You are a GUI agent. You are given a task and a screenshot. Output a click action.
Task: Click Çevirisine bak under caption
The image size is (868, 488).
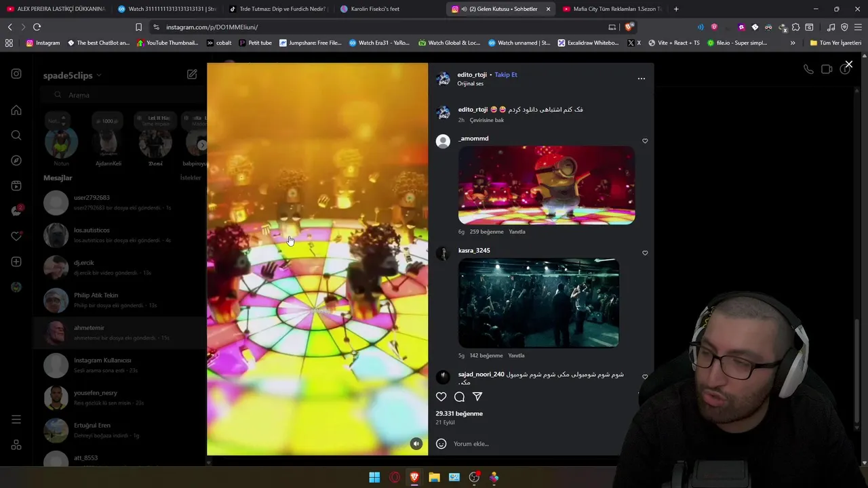(x=487, y=120)
